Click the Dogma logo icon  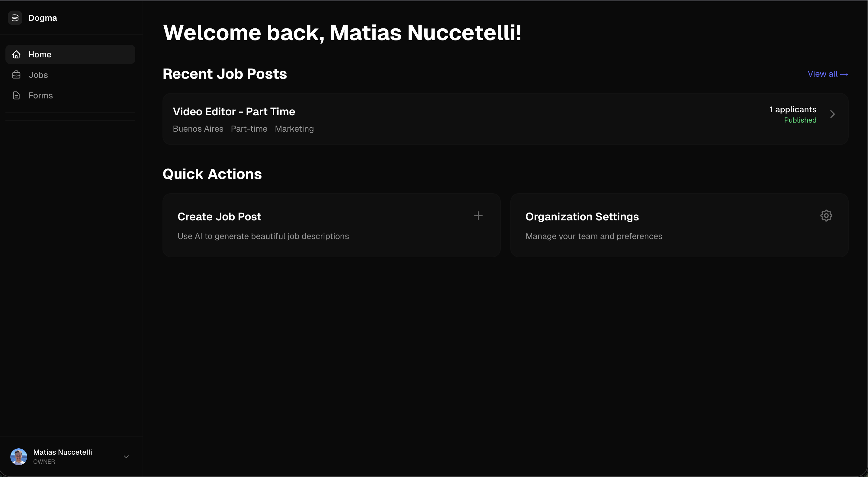15,18
